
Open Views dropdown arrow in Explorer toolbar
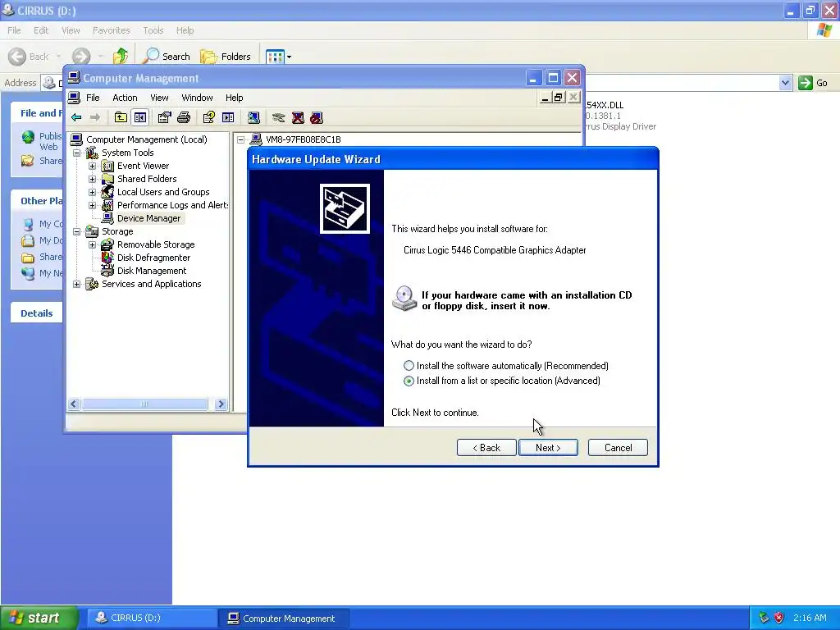[290, 57]
